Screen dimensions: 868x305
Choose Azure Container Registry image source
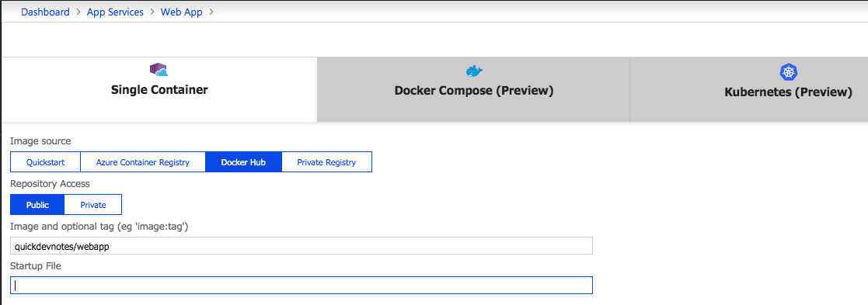coord(143,162)
